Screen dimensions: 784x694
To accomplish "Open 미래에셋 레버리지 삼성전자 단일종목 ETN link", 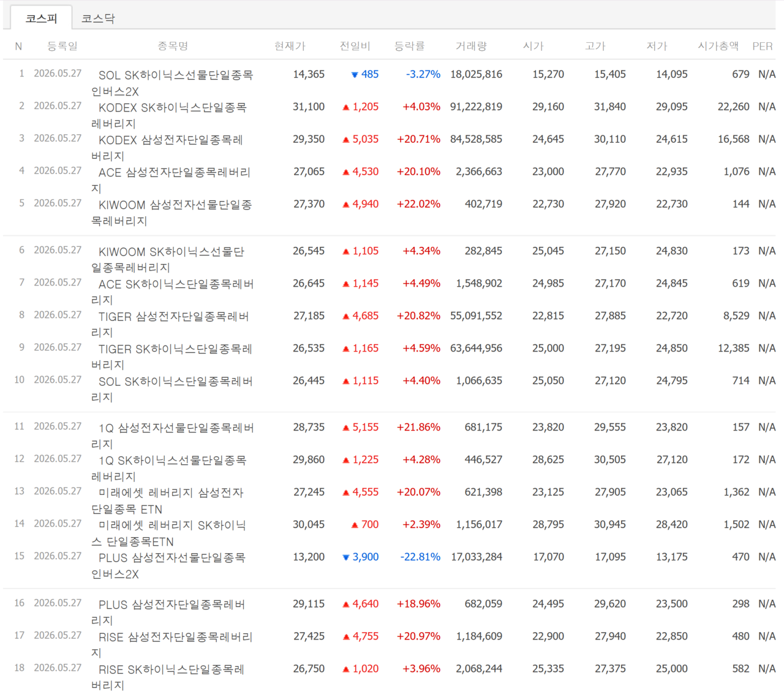I will click(x=168, y=501).
